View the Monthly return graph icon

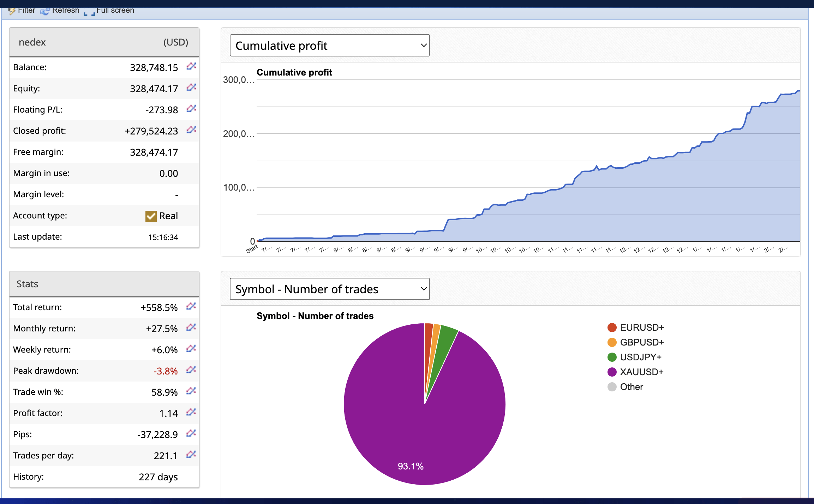pos(191,328)
